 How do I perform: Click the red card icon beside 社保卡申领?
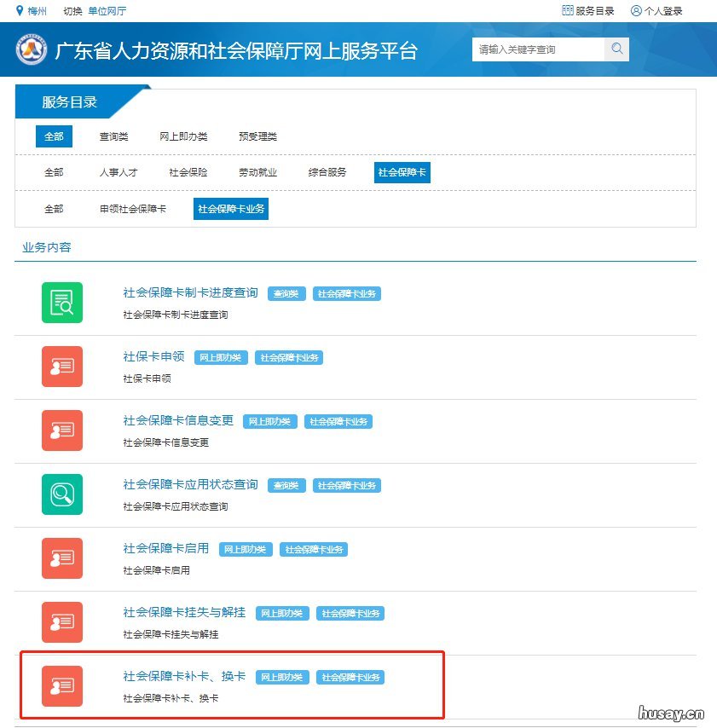coord(61,367)
